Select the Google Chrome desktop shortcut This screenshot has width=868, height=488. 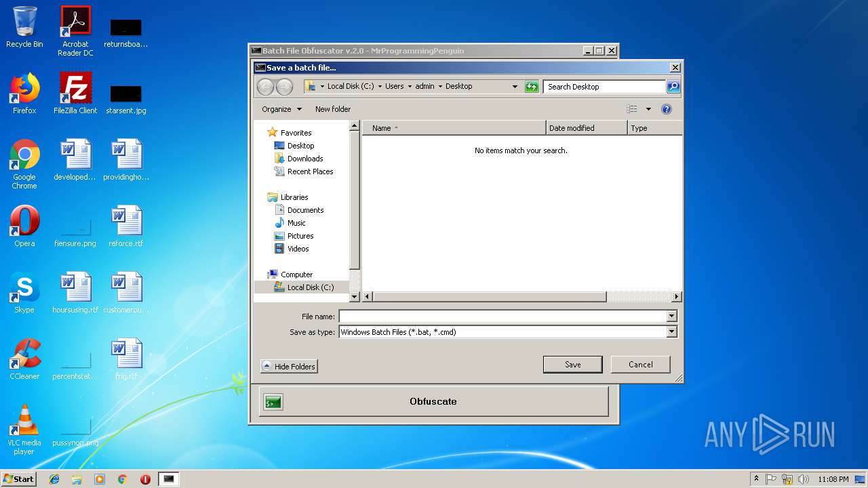click(x=24, y=164)
